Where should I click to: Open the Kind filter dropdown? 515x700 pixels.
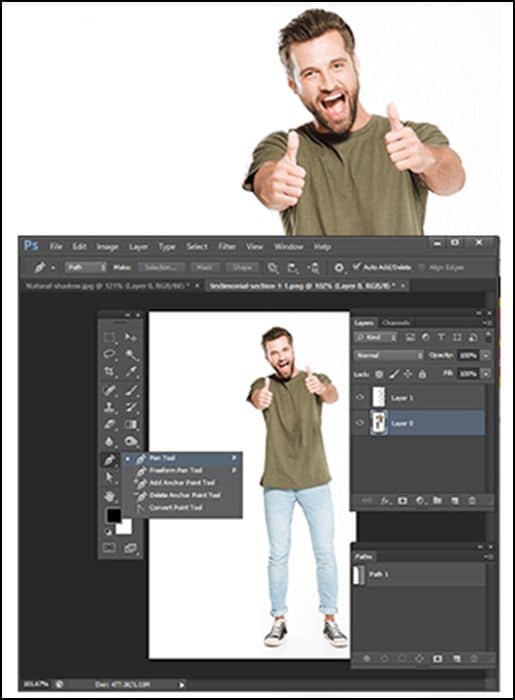coord(376,338)
